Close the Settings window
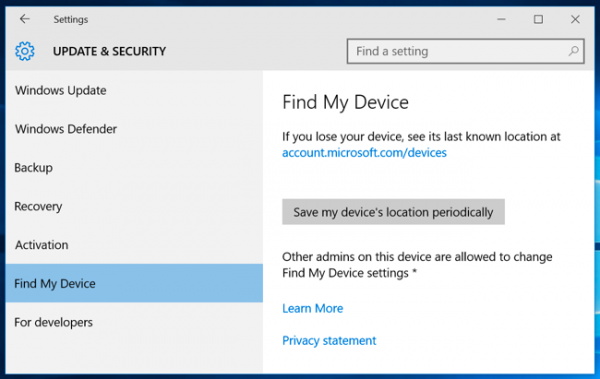The height and width of the screenshot is (379, 600). [x=575, y=19]
